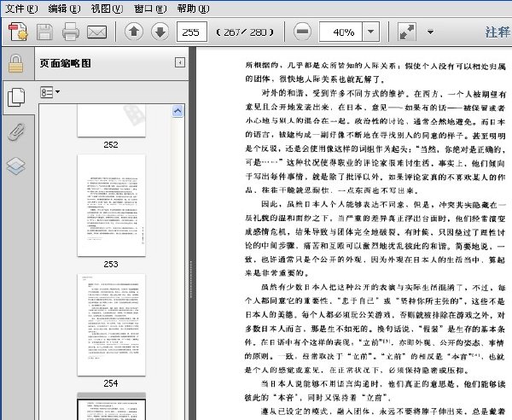
Task: Open the zoom percentage dropdown arrow
Action: coord(370,32)
